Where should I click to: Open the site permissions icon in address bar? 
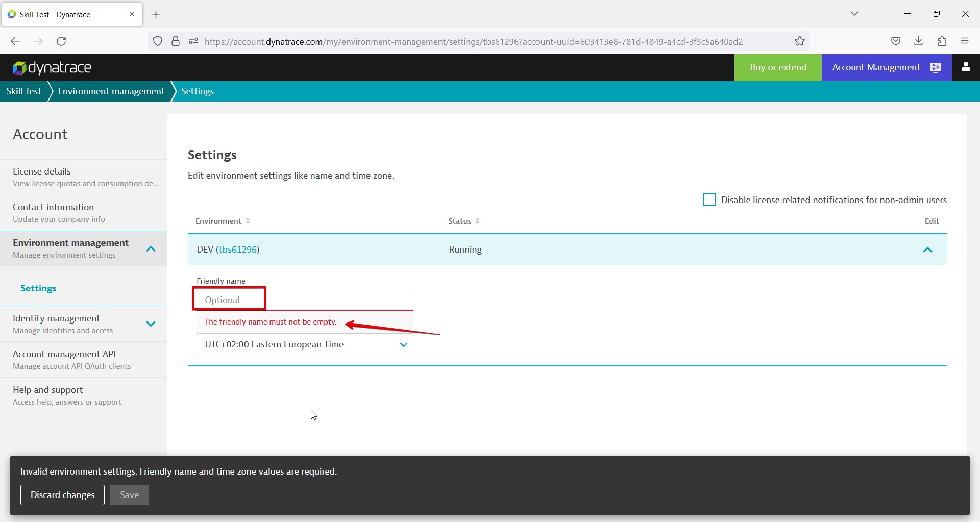tap(193, 41)
